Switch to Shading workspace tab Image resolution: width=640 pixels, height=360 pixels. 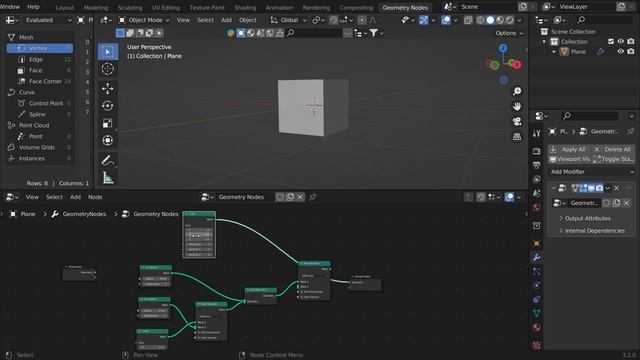click(x=245, y=7)
